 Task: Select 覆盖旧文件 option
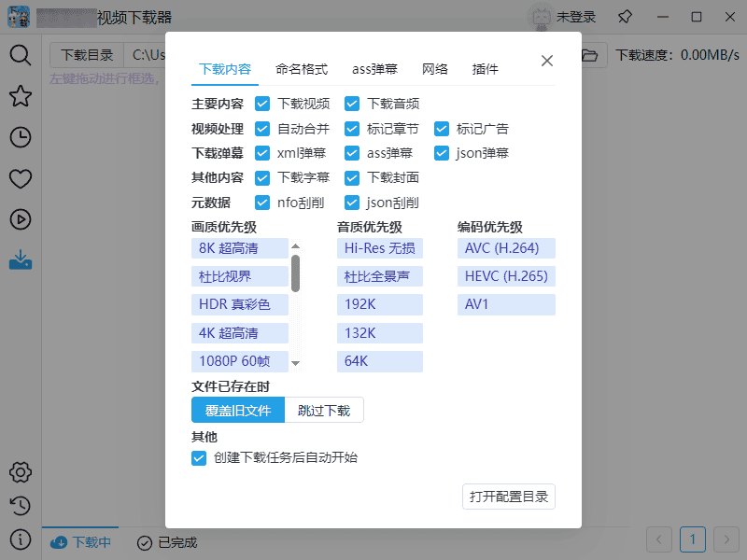238,410
